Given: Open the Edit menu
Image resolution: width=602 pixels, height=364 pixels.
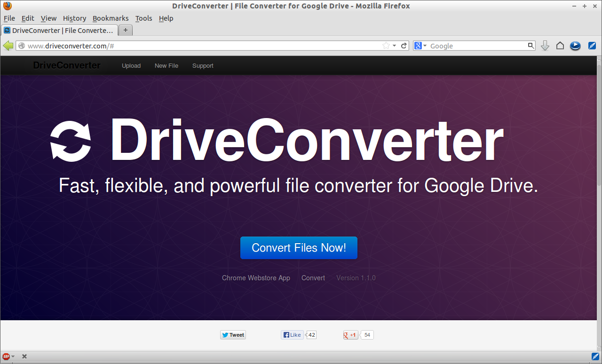Looking at the screenshot, I should coord(28,18).
